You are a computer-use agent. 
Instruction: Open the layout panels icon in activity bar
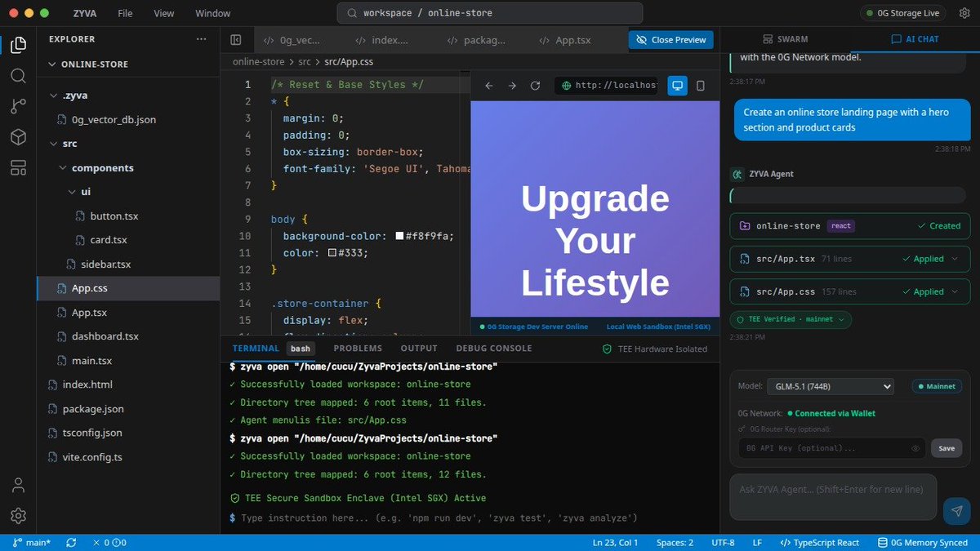tap(18, 167)
